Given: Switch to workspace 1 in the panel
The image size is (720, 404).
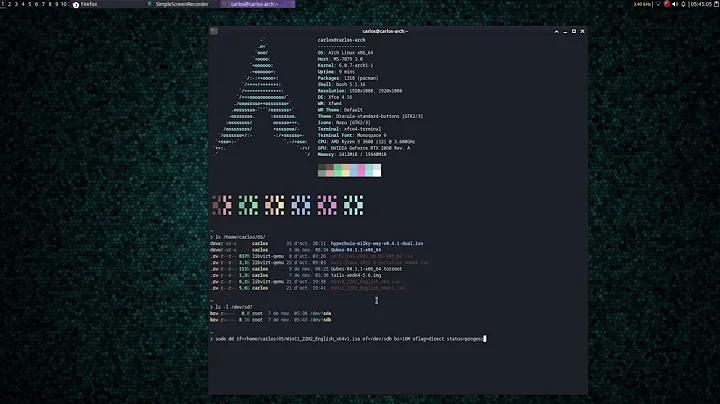Looking at the screenshot, I should point(2,4).
